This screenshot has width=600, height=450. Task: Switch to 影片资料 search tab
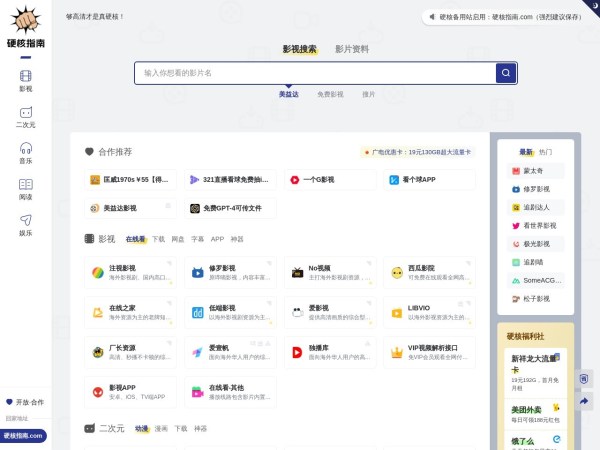pyautogui.click(x=351, y=49)
